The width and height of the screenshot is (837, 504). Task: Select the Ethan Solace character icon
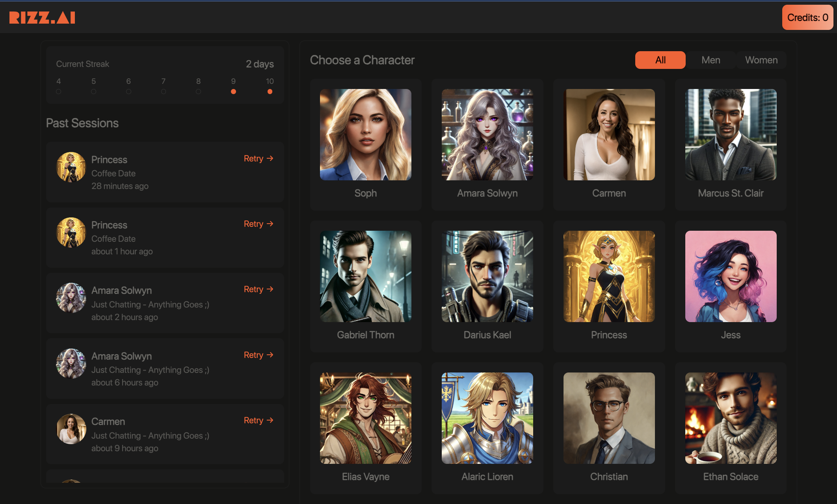[730, 419]
